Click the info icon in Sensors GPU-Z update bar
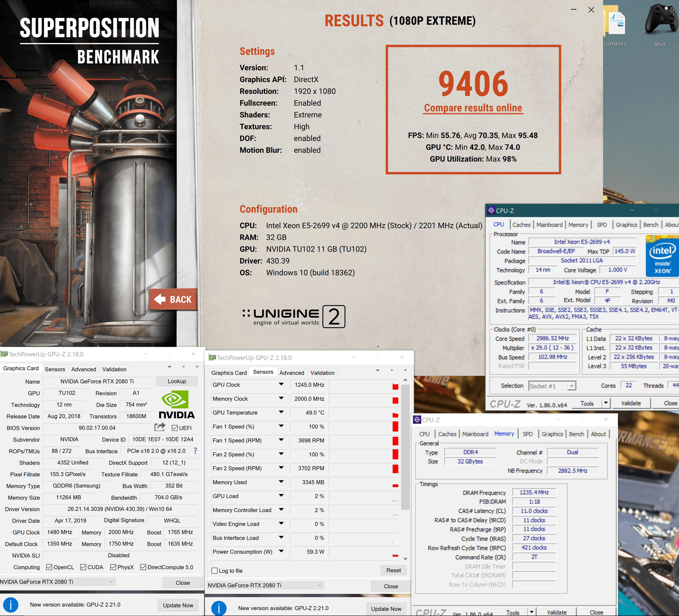Viewport: 679px width, 616px height. pos(219,608)
